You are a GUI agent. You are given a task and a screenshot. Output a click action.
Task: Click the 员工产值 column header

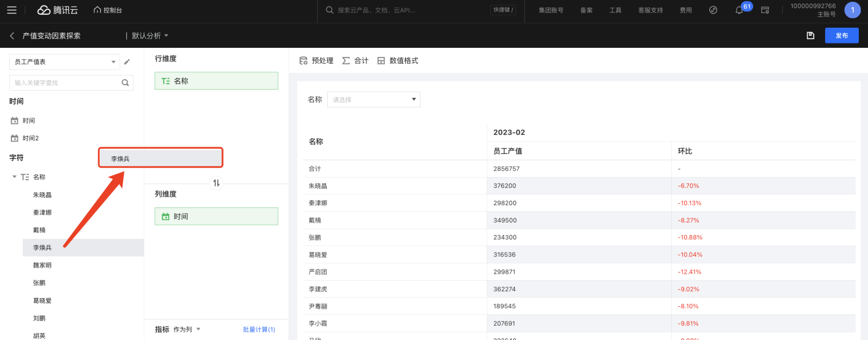point(508,151)
